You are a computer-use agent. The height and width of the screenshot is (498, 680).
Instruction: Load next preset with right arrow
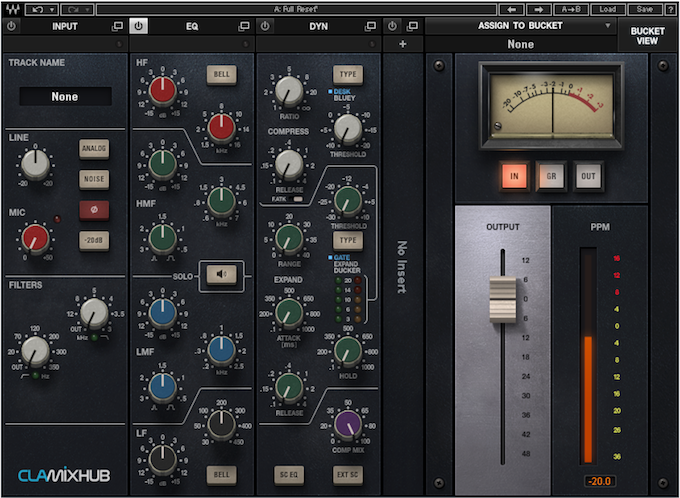point(539,9)
